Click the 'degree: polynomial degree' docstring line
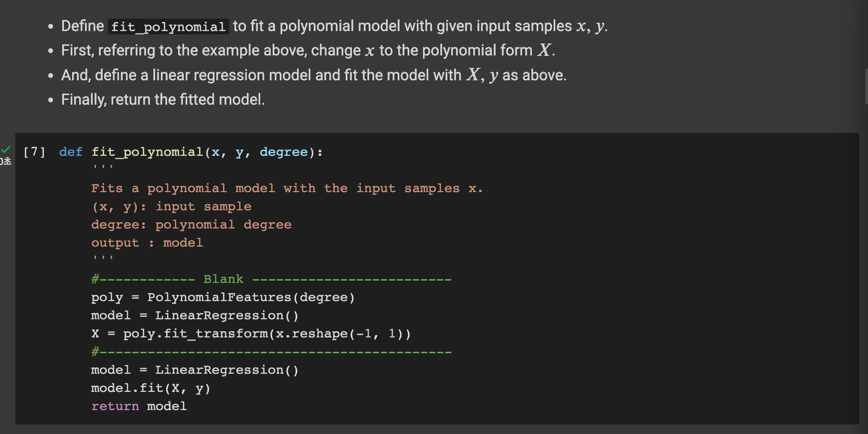This screenshot has height=434, width=868. click(x=191, y=225)
